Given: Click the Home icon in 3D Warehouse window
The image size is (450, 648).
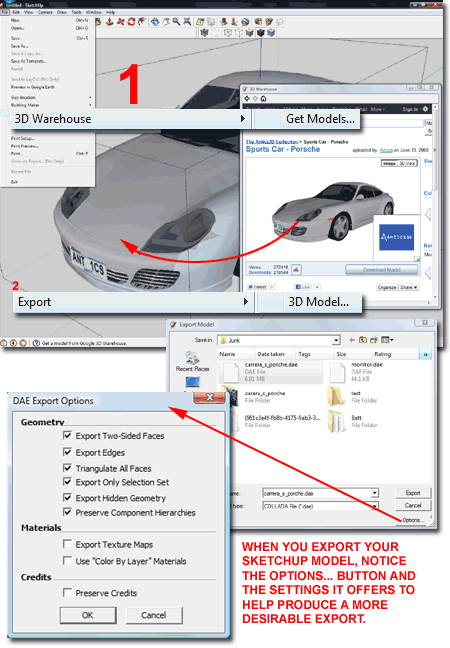Looking at the screenshot, I should tap(263, 98).
